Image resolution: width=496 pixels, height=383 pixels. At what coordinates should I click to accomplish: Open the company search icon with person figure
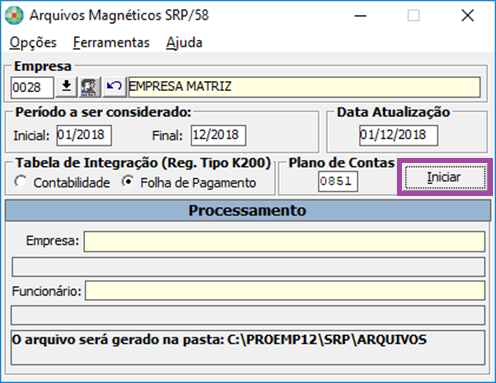(90, 87)
